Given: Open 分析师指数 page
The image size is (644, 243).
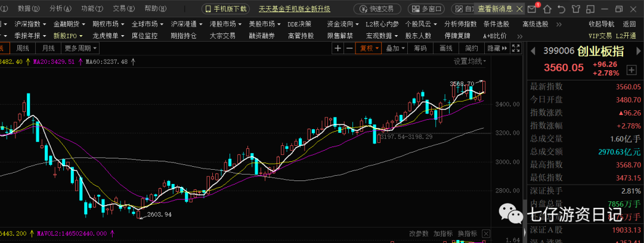Looking at the screenshot, I should 460,24.
